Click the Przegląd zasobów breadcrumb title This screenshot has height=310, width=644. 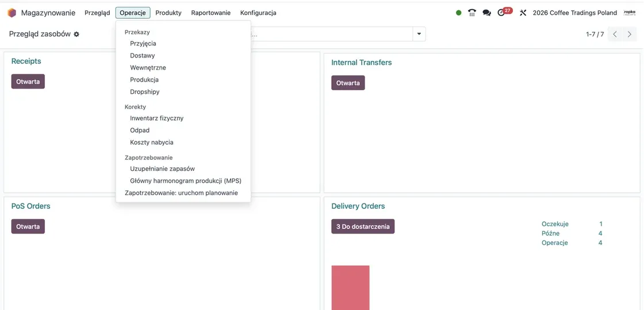pos(40,34)
